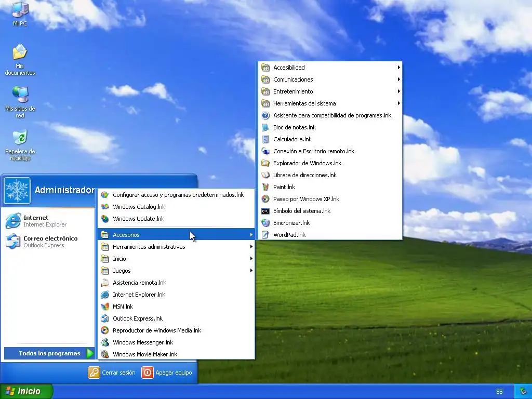
Task: Click the Comunicaciones folder label
Action: pos(293,79)
